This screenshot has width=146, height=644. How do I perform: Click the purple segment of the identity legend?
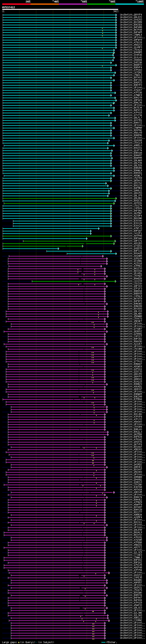(x=73, y=4)
